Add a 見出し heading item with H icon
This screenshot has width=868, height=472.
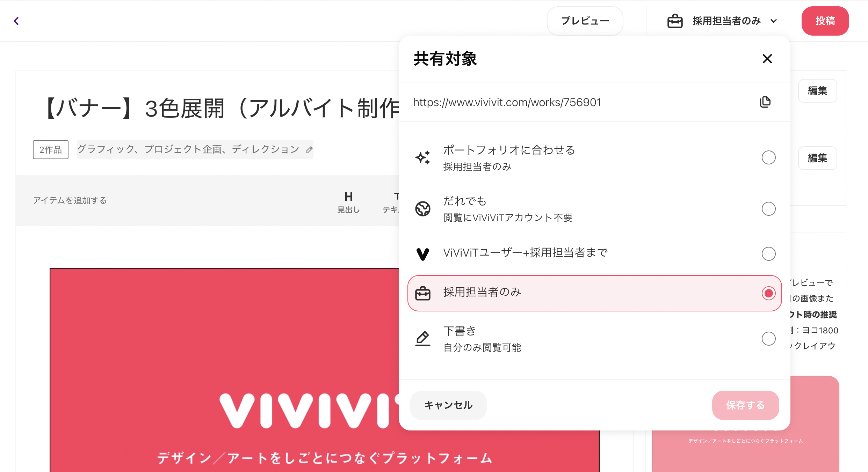click(x=348, y=202)
